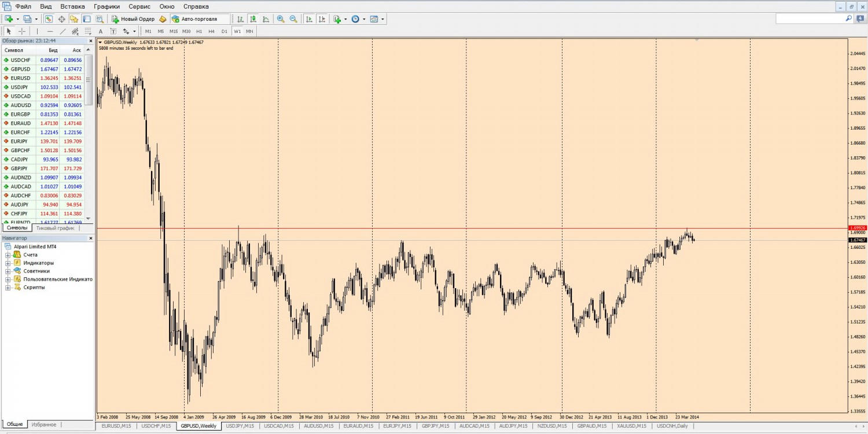The height and width of the screenshot is (434, 868).
Task: Expand the Счета tree node
Action: 9,255
